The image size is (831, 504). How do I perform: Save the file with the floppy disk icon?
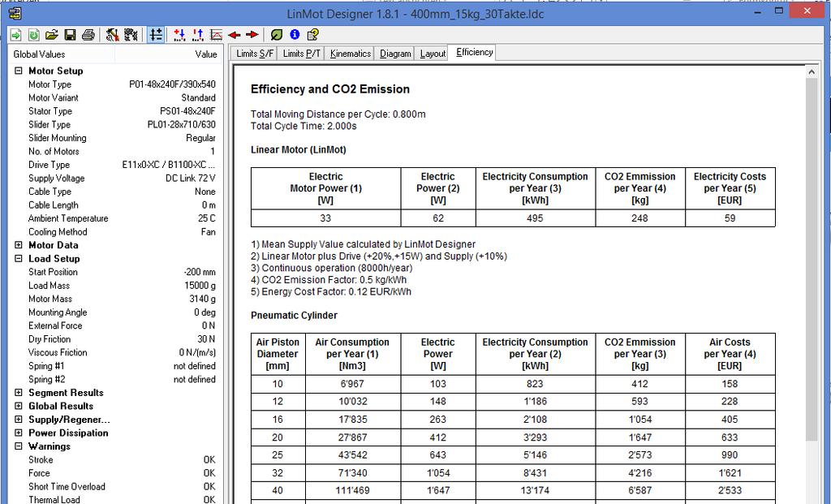70,35
